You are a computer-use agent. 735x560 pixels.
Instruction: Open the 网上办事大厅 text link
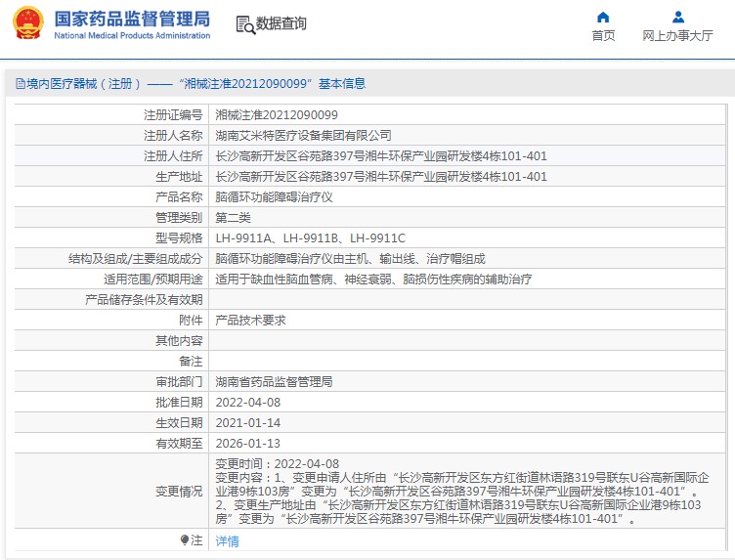pyautogui.click(x=677, y=36)
